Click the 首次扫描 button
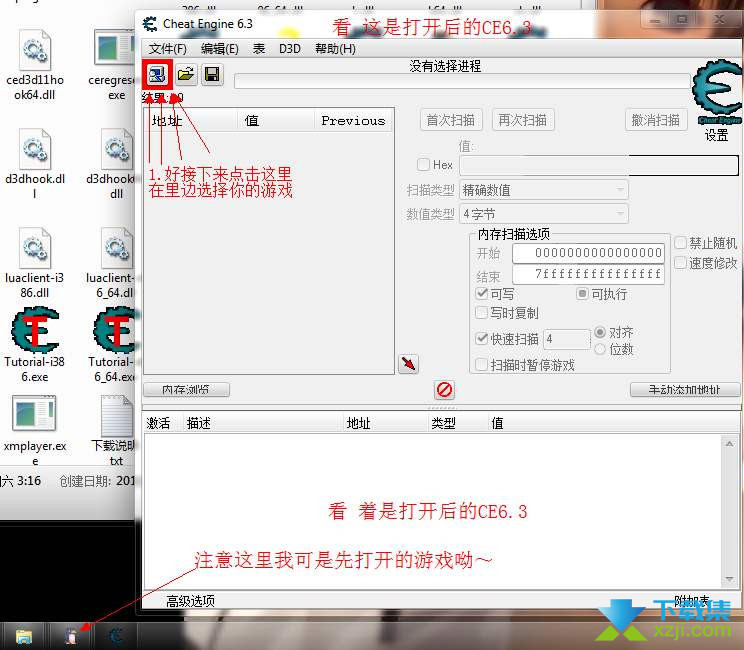Viewport: 744px width, 650px height. pyautogui.click(x=451, y=120)
